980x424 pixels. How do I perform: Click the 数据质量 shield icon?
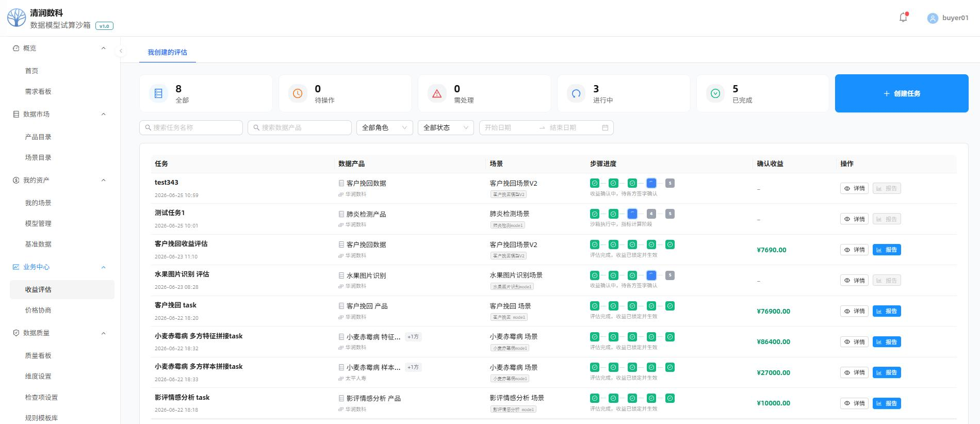pos(16,333)
